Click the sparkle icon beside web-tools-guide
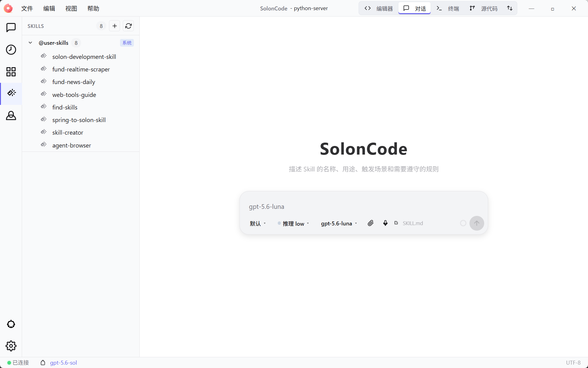Viewport: 588px width, 368px height. pyautogui.click(x=44, y=94)
